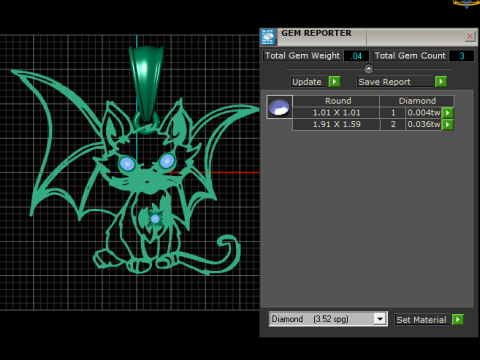Select the round gem thumbnail
This screenshot has height=360, width=480.
coord(280,107)
